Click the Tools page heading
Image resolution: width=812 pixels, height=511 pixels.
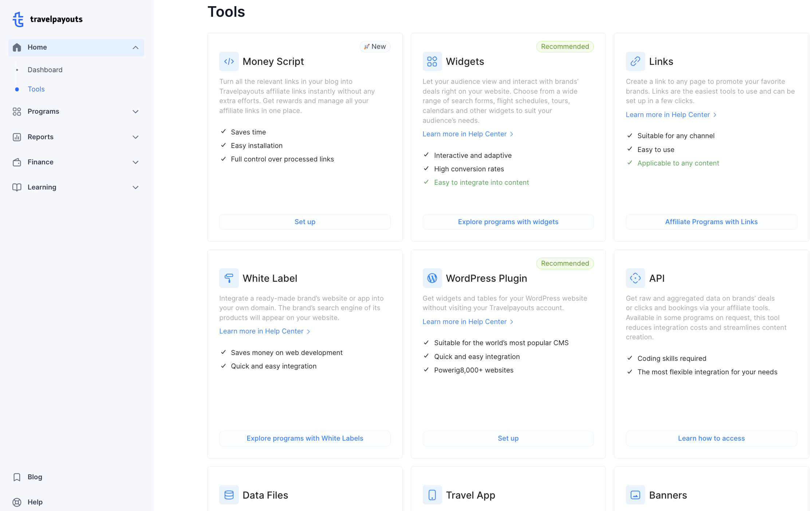pyautogui.click(x=226, y=12)
